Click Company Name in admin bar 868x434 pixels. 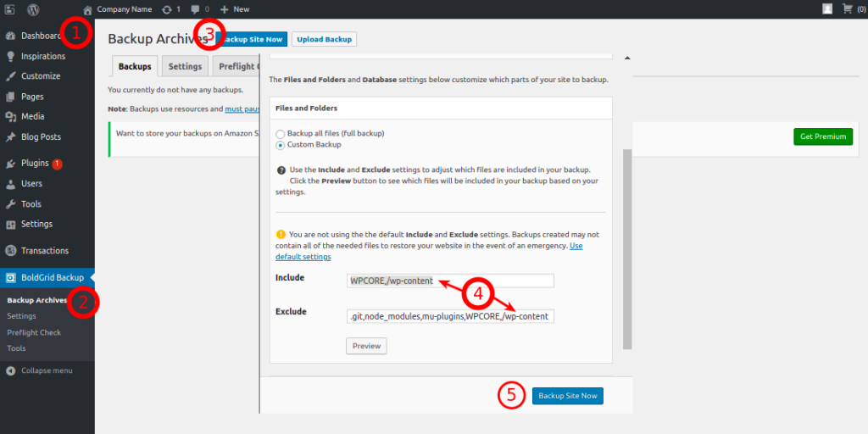tap(124, 9)
